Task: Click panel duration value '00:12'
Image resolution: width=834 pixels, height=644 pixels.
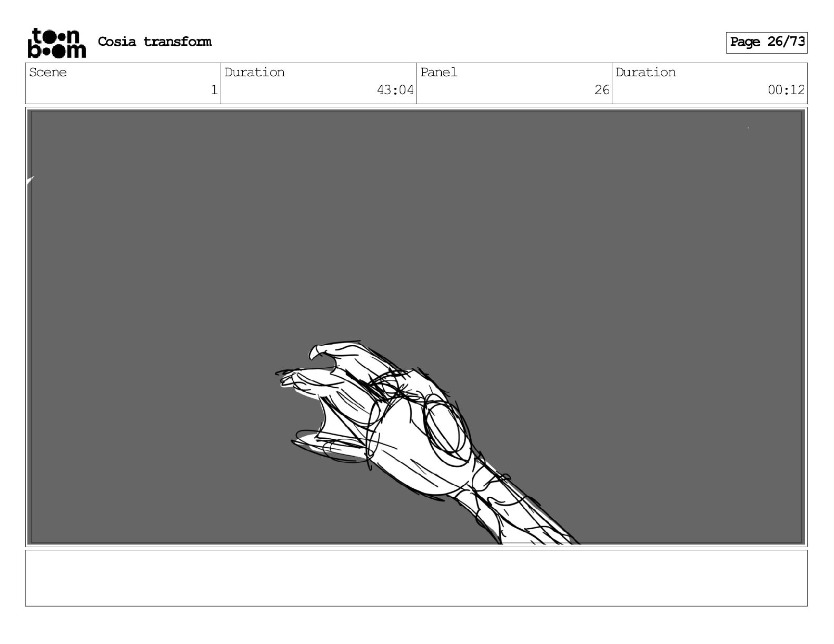Action: (786, 90)
